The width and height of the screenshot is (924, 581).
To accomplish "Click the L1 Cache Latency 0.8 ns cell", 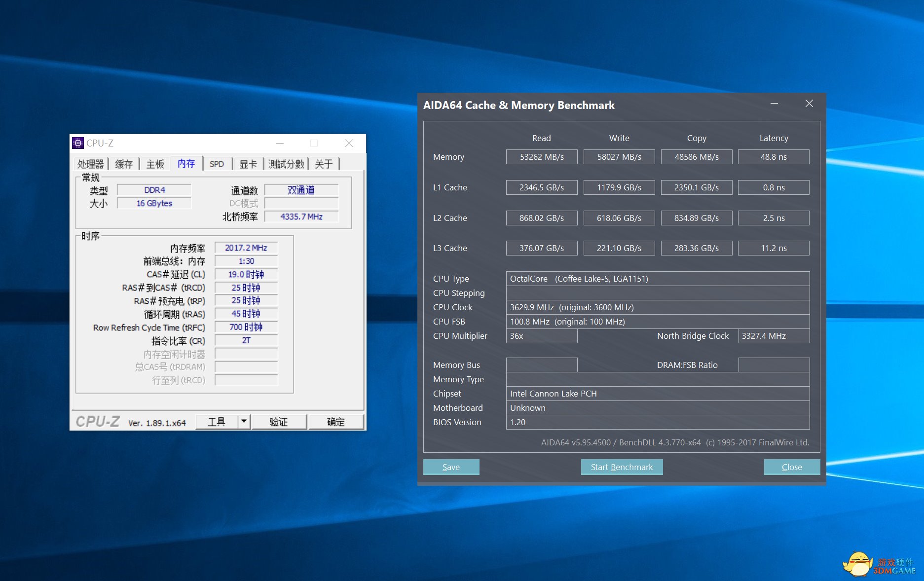I will point(774,187).
